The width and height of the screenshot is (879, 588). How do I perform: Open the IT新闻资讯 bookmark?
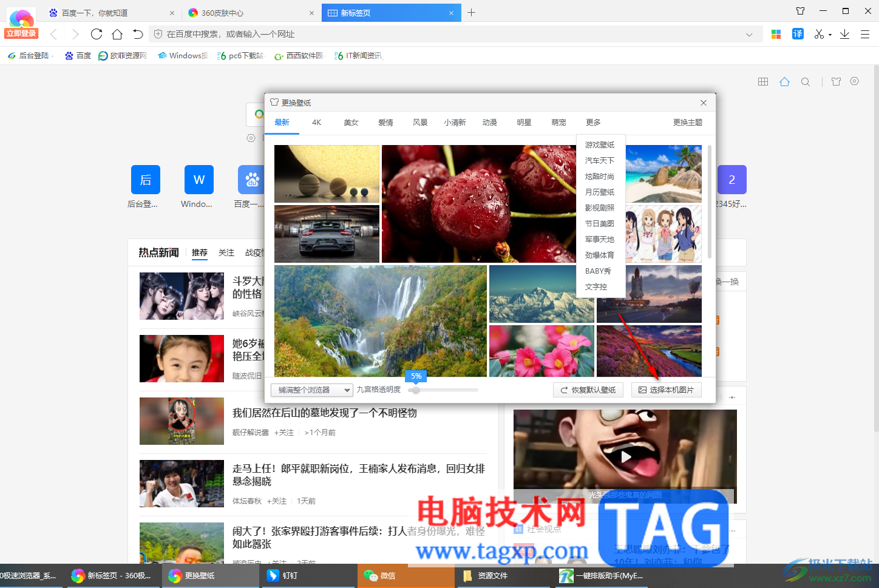coord(358,56)
